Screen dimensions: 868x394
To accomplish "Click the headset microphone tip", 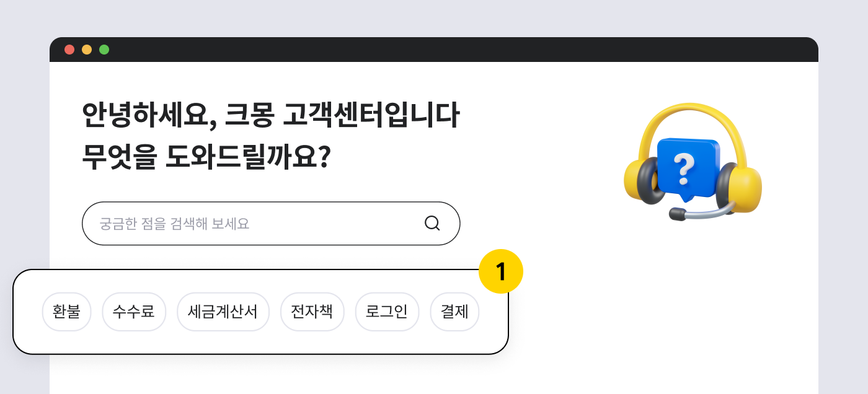I will [x=677, y=214].
